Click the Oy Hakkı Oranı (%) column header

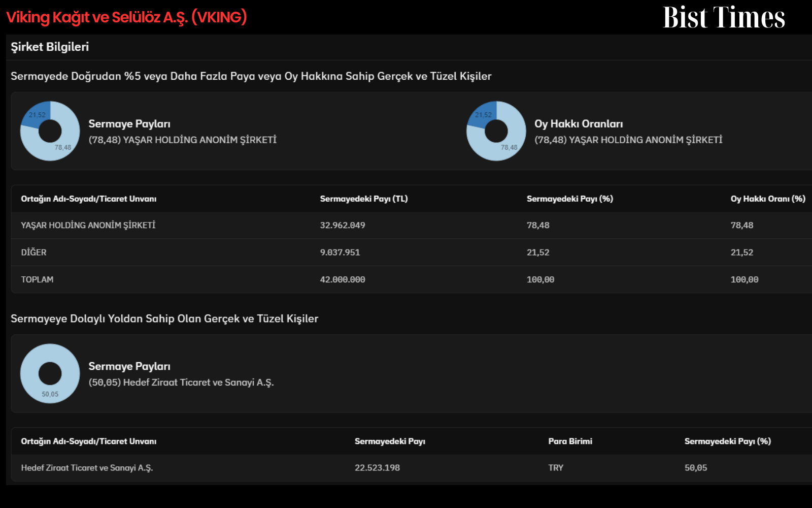pos(768,199)
